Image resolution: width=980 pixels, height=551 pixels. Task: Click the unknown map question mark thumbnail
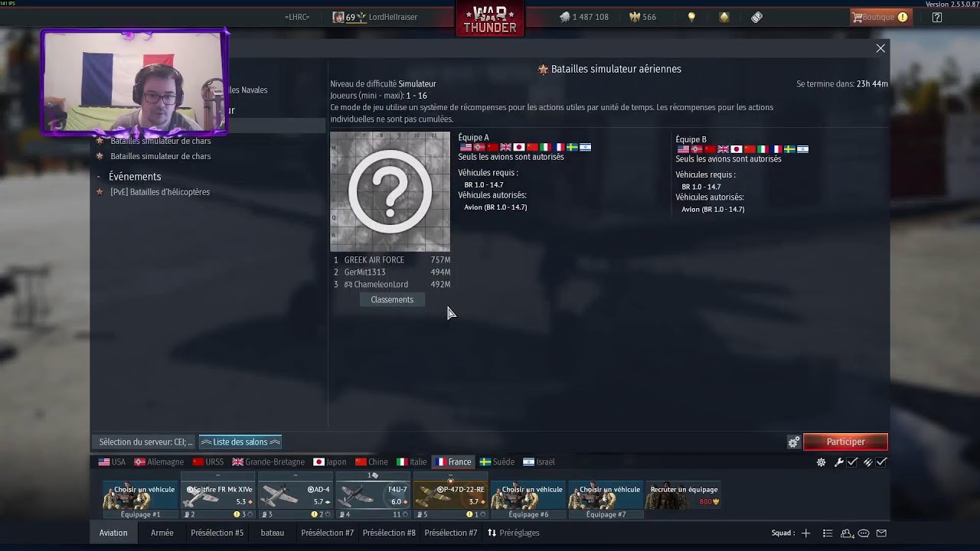(390, 191)
